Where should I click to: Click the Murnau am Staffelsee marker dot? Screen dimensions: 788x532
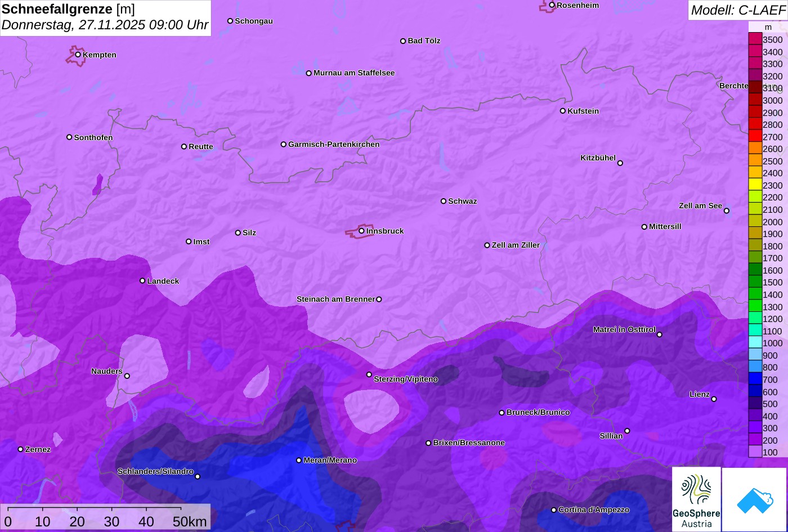pyautogui.click(x=309, y=73)
